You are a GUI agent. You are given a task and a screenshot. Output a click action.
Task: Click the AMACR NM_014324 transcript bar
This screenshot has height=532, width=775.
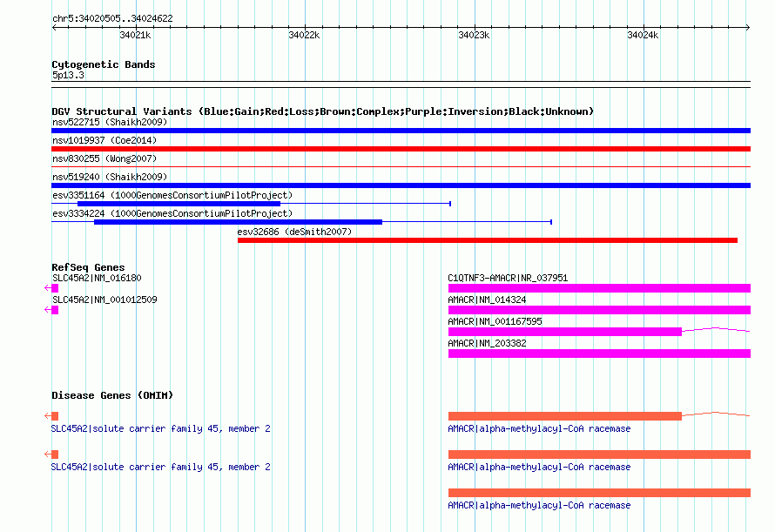point(599,310)
